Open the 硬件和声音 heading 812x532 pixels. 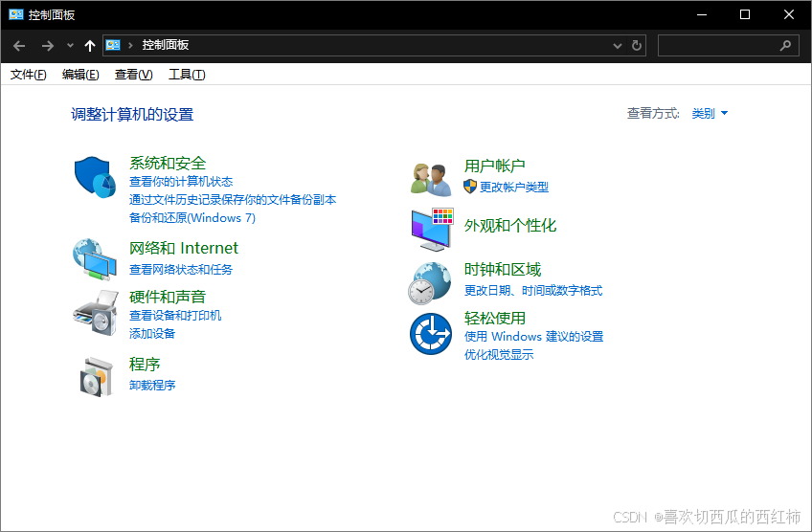[168, 297]
